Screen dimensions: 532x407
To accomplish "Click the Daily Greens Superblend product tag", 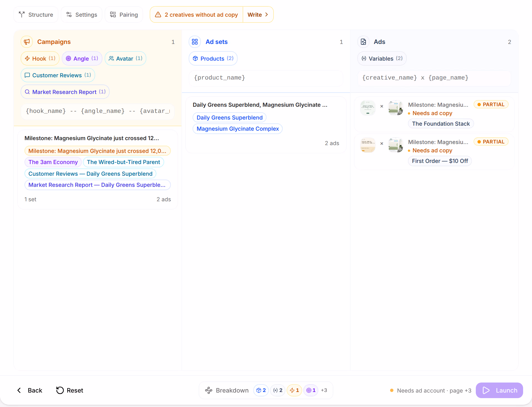I will (x=230, y=118).
